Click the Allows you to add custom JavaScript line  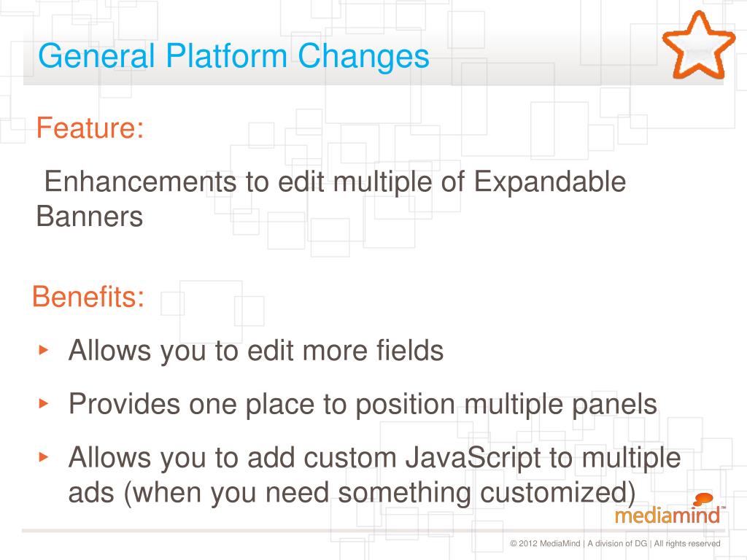374,459
